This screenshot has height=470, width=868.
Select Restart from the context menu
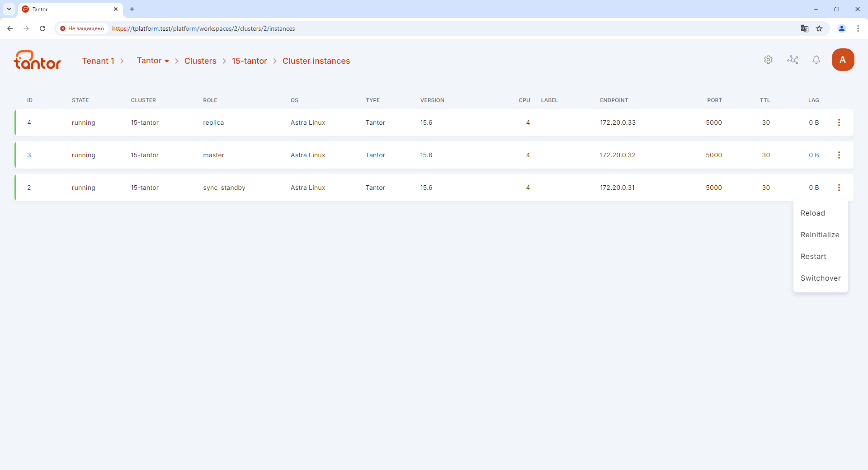coord(813,257)
